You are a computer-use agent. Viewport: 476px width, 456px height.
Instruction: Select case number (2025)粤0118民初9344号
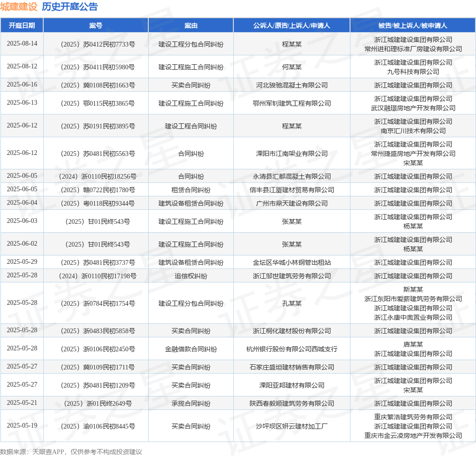[98, 203]
